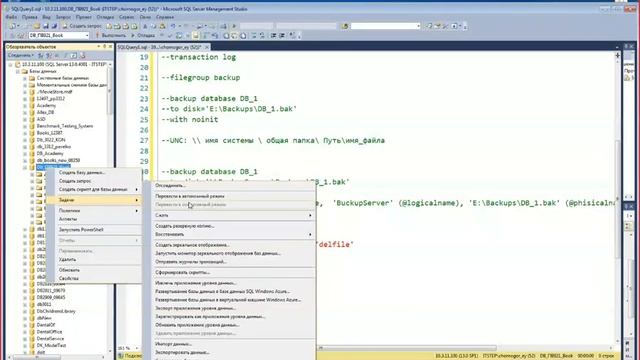
Task: Click the Copy icon in the toolbar
Action: coord(153,26)
